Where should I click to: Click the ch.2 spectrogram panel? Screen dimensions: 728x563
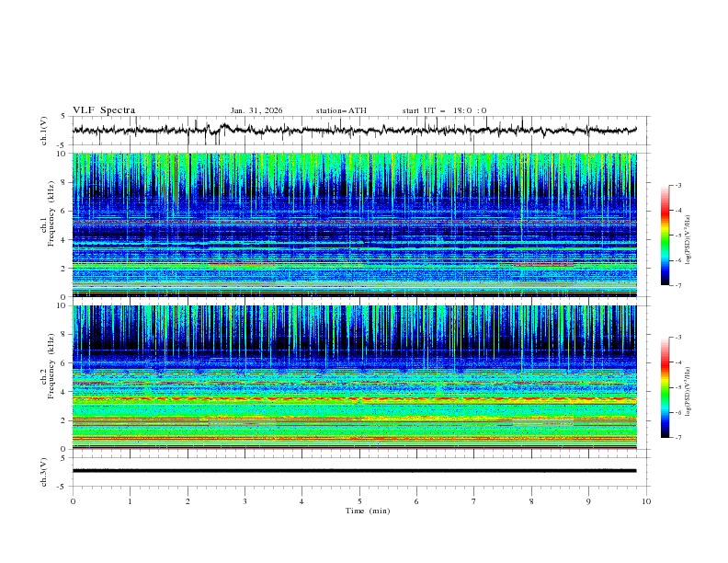(x=355, y=377)
